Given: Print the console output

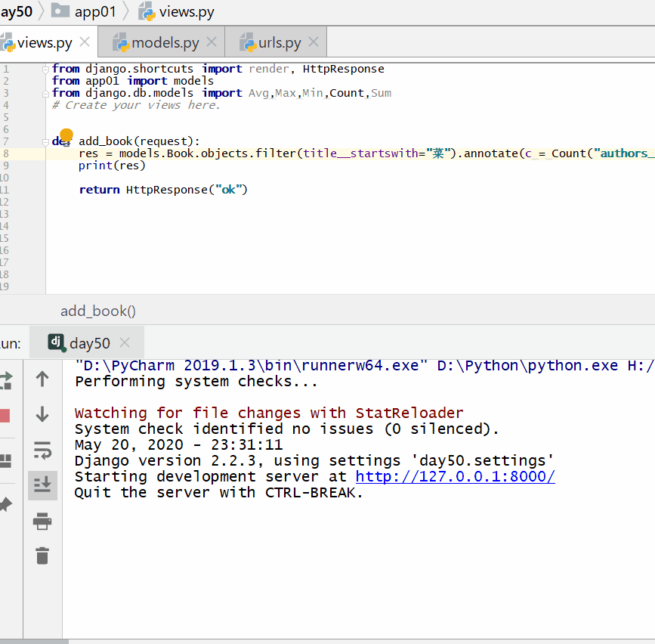Looking at the screenshot, I should point(42,521).
